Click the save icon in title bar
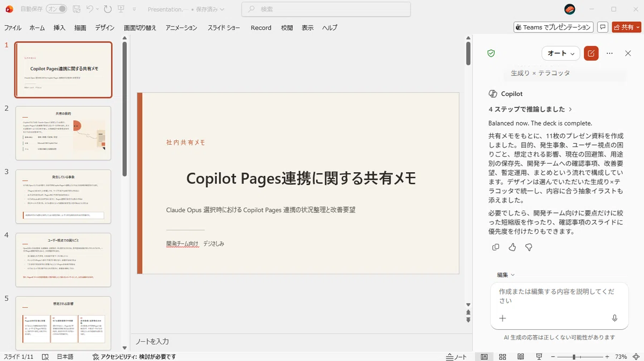Image resolution: width=644 pixels, height=361 pixels. [x=77, y=9]
